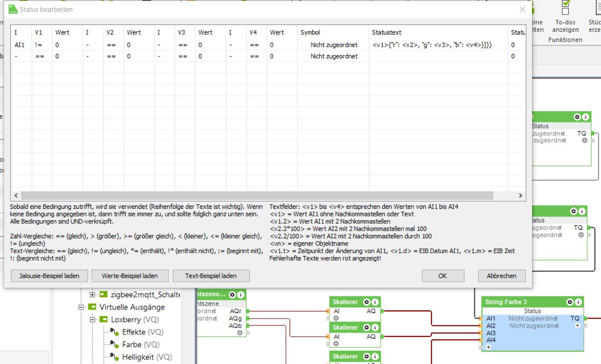Click the horizontal scrollbar thumb in status table
The width and height of the screenshot is (601, 364).
click(256, 196)
